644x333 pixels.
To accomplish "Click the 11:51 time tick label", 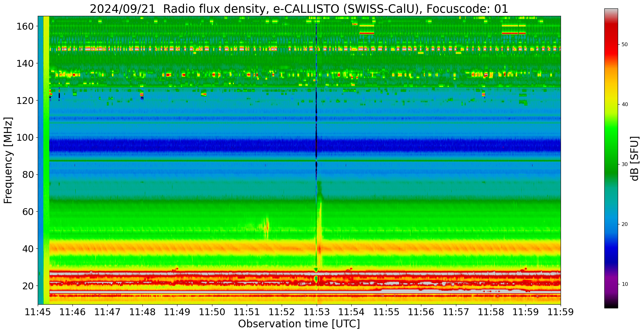I will pyautogui.click(x=247, y=312).
